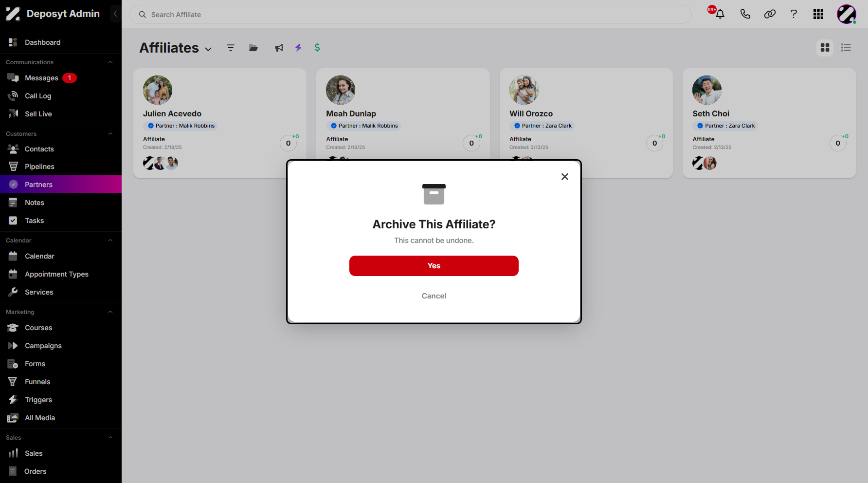
Task: Open the notifications bell
Action: 720,14
